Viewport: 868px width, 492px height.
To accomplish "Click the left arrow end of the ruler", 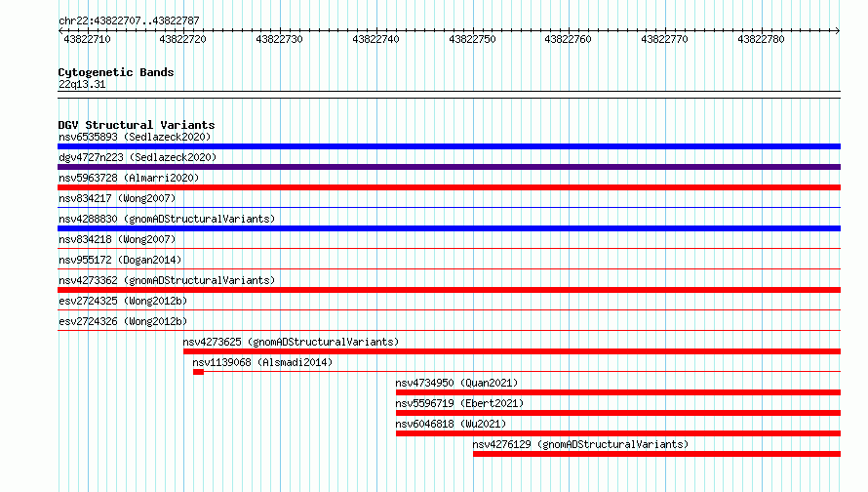I will pos(60,31).
